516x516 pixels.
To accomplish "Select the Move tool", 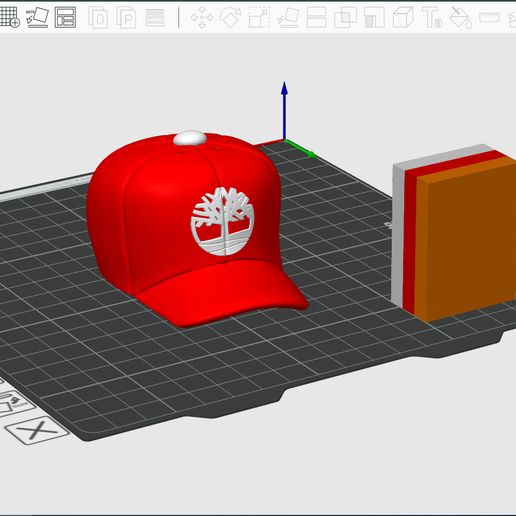I will coord(202,17).
